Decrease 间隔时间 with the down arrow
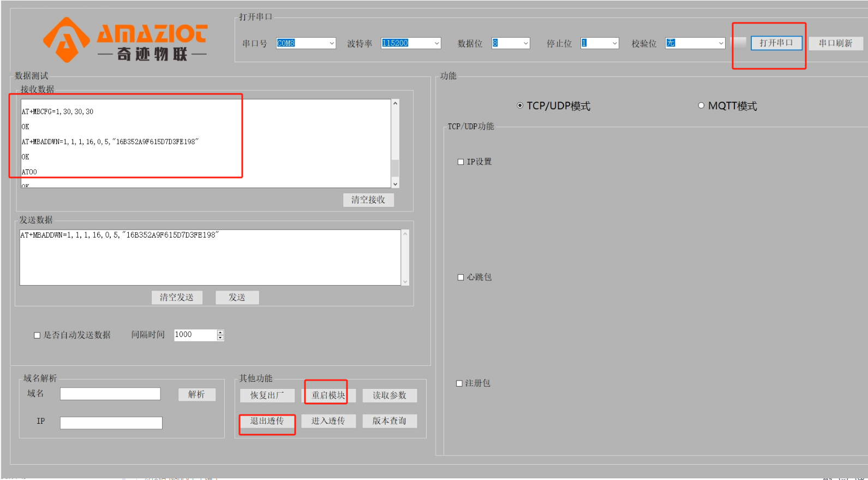 tap(220, 338)
